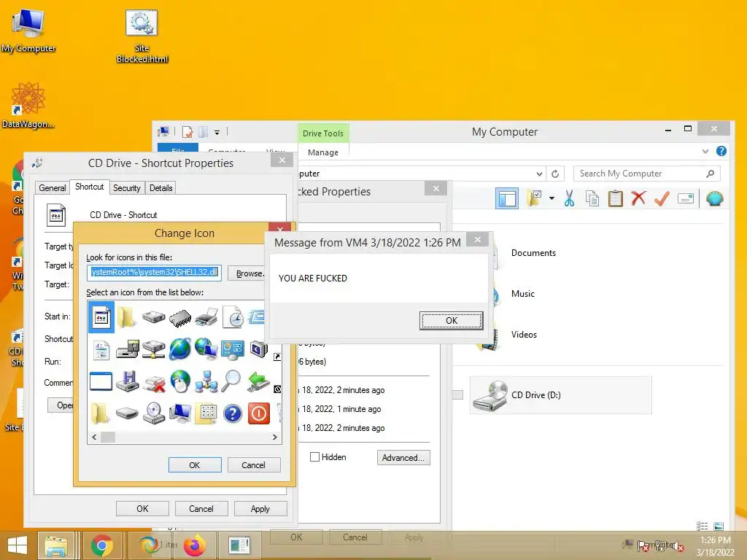Open Site Blocked.html desktop file
The height and width of the screenshot is (560, 747).
tap(142, 36)
